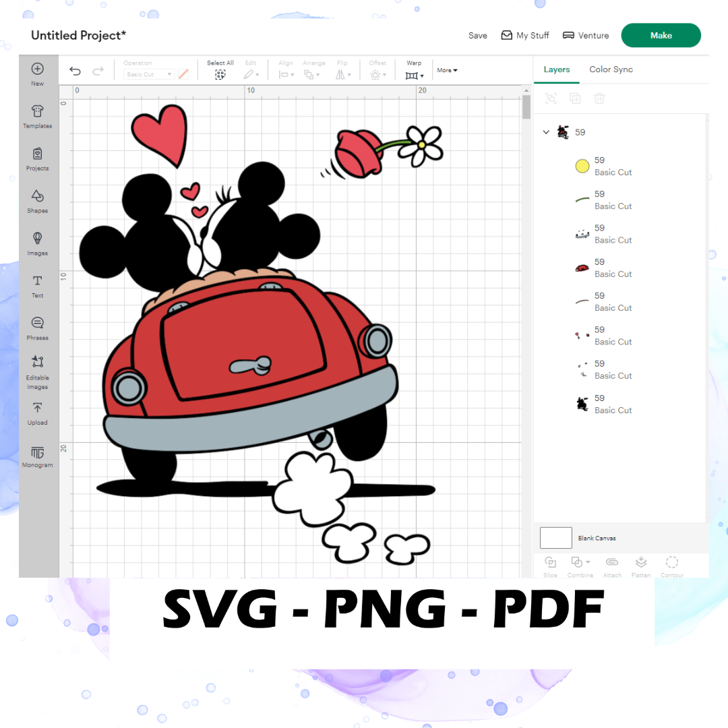Image resolution: width=728 pixels, height=728 pixels.
Task: Select the Venture machine option
Action: click(x=586, y=36)
